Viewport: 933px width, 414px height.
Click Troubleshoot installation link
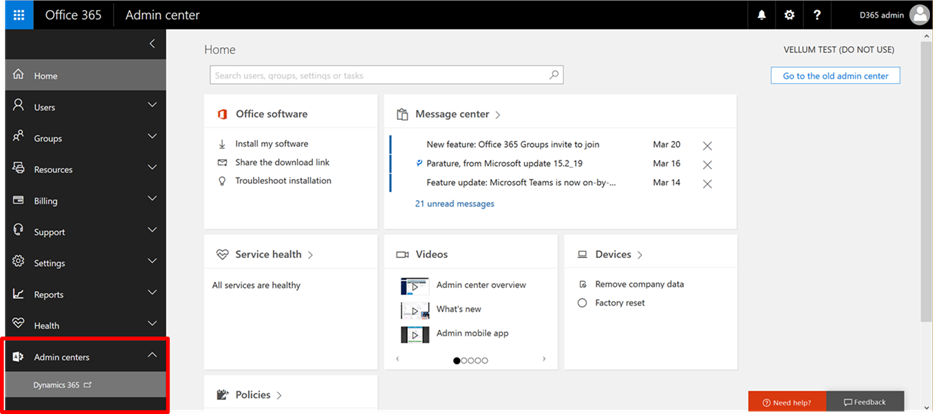pyautogui.click(x=283, y=181)
